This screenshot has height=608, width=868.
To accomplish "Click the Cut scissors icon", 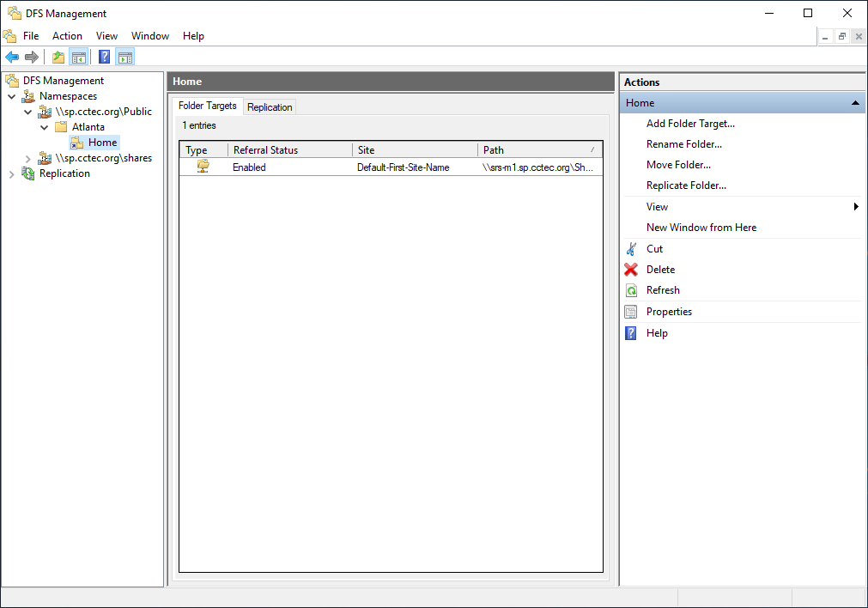I will pyautogui.click(x=631, y=249).
